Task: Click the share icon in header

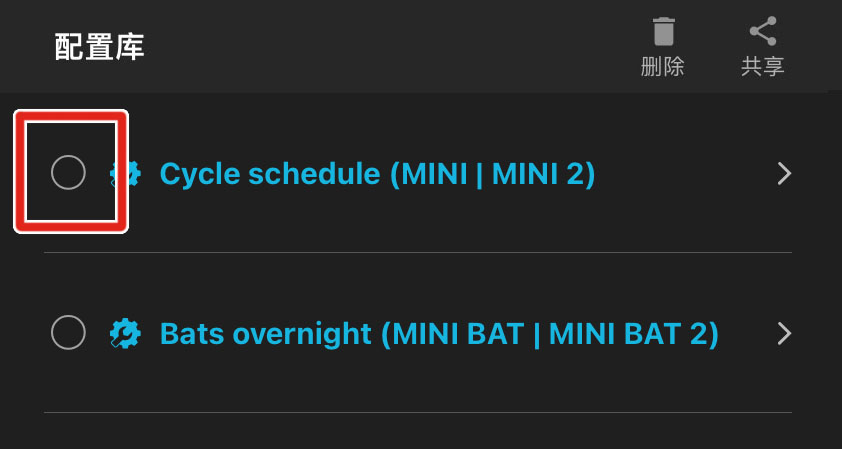Action: 763,33
